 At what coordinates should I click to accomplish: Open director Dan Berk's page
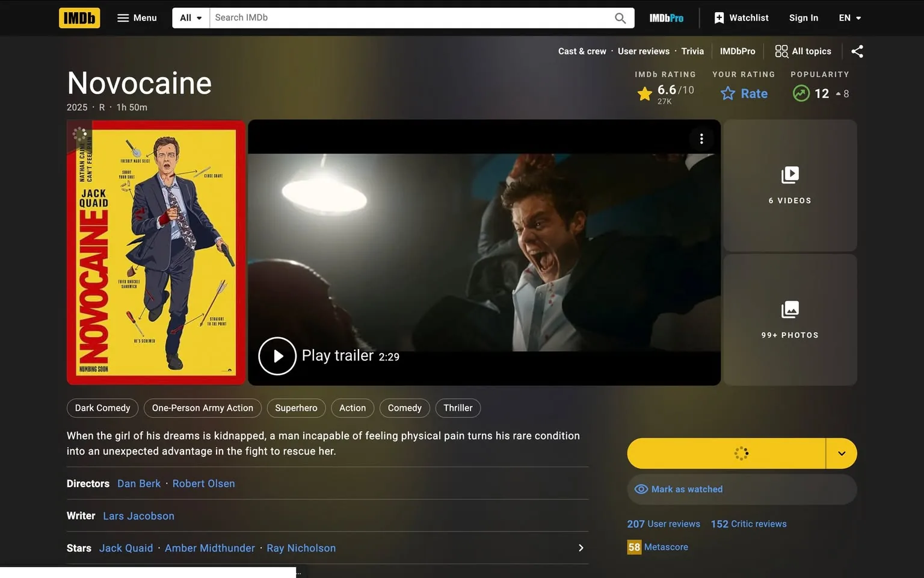coord(138,483)
